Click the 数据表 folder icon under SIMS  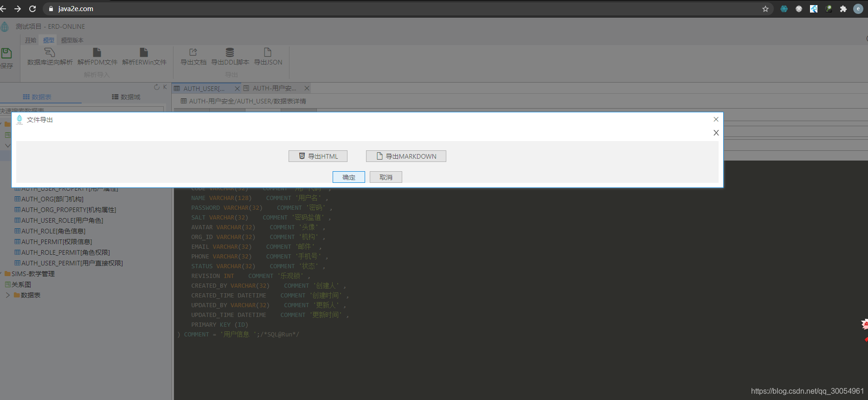tap(17, 295)
